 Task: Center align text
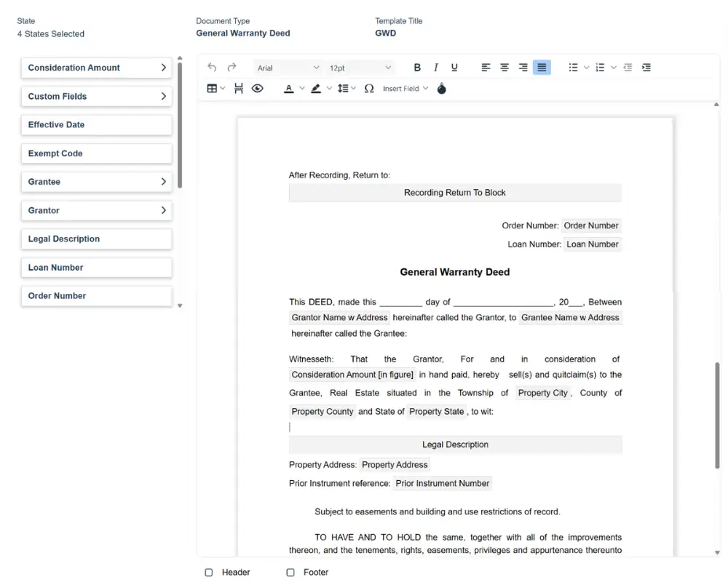505,68
